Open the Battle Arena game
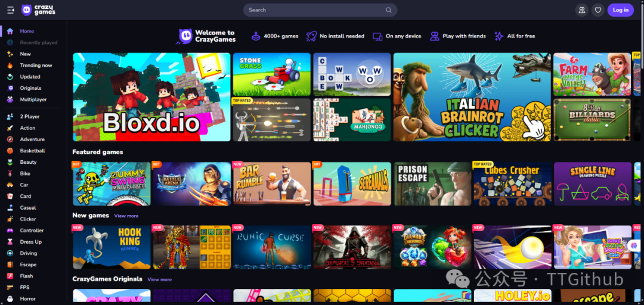Image resolution: width=644 pixels, height=305 pixels. pos(192,183)
